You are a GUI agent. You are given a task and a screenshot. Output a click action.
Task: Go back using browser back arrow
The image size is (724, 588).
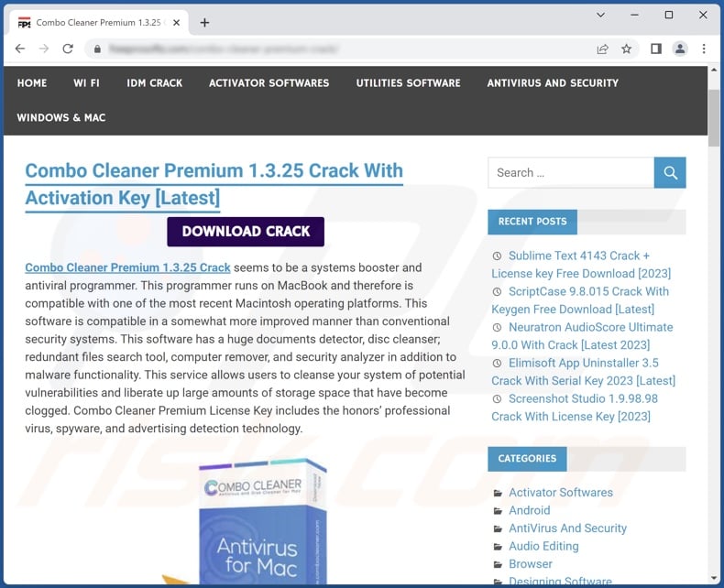(20, 49)
